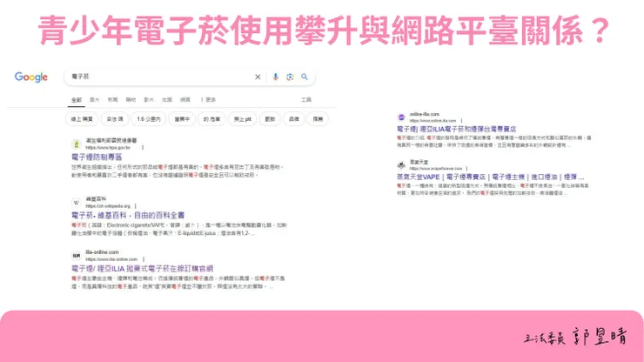This screenshot has width=644, height=362.
Task: Click the https://www.hpa.gov.tw URL text
Action: [x=108, y=148]
